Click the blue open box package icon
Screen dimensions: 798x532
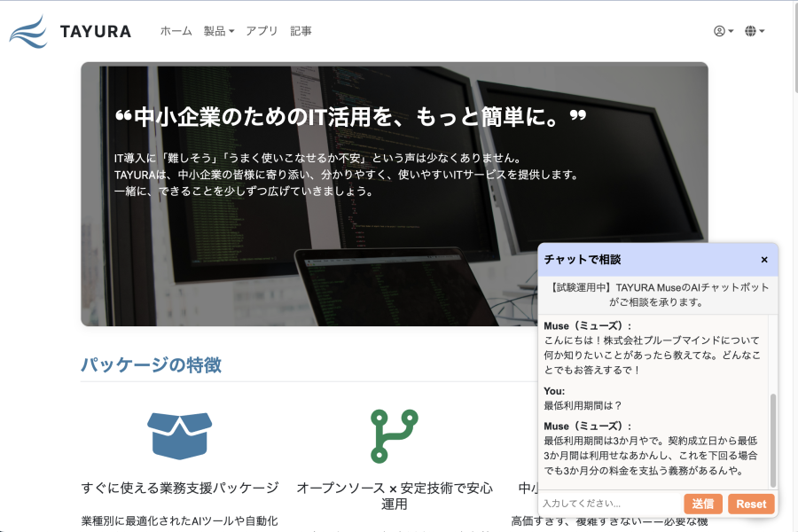180,435
